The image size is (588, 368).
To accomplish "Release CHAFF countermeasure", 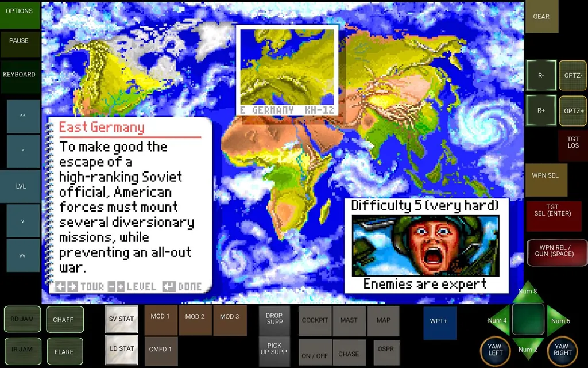I will pyautogui.click(x=64, y=320).
